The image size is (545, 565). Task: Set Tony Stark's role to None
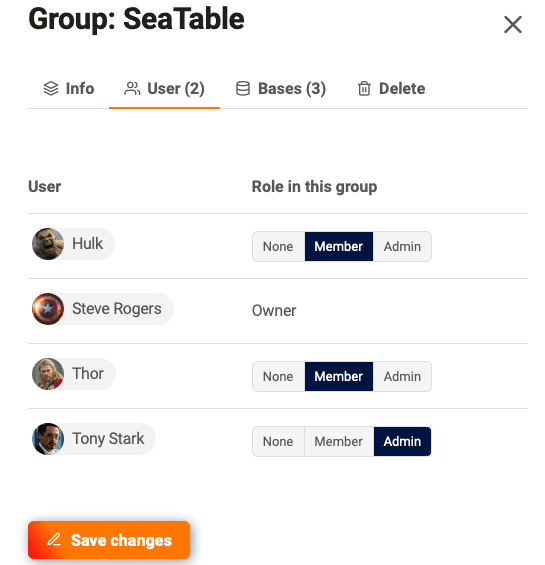click(x=278, y=441)
